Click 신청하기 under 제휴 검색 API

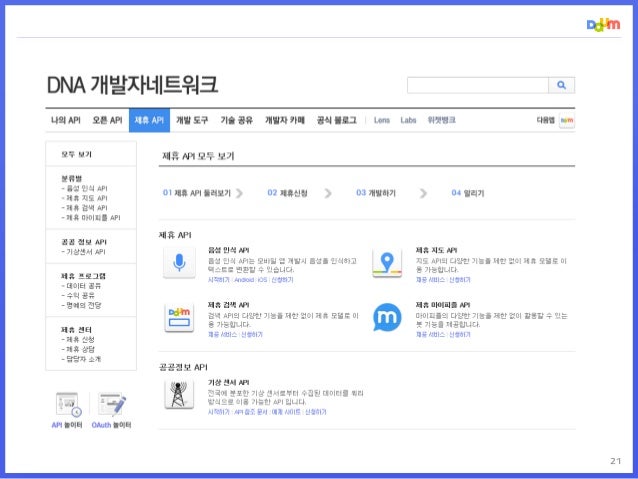[x=252, y=335]
